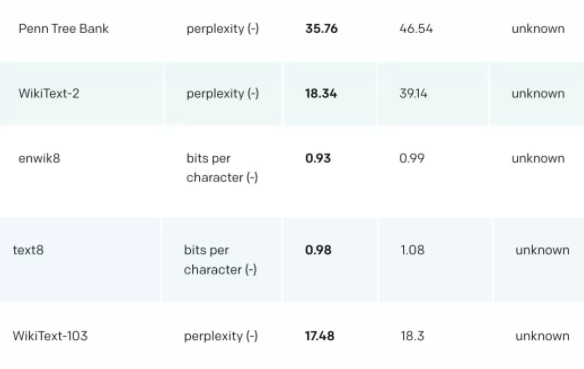Select unknown in the WikiText-2 row
This screenshot has width=584, height=369.
(538, 93)
